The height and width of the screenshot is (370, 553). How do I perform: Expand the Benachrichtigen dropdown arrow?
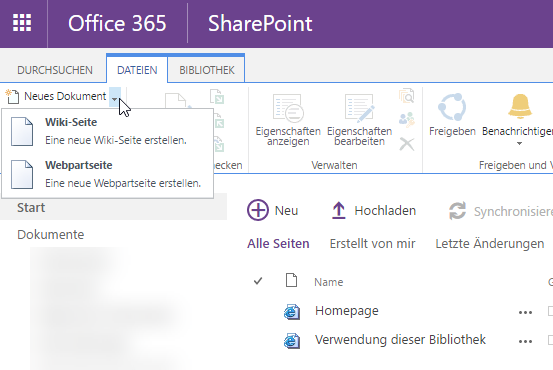click(x=519, y=144)
